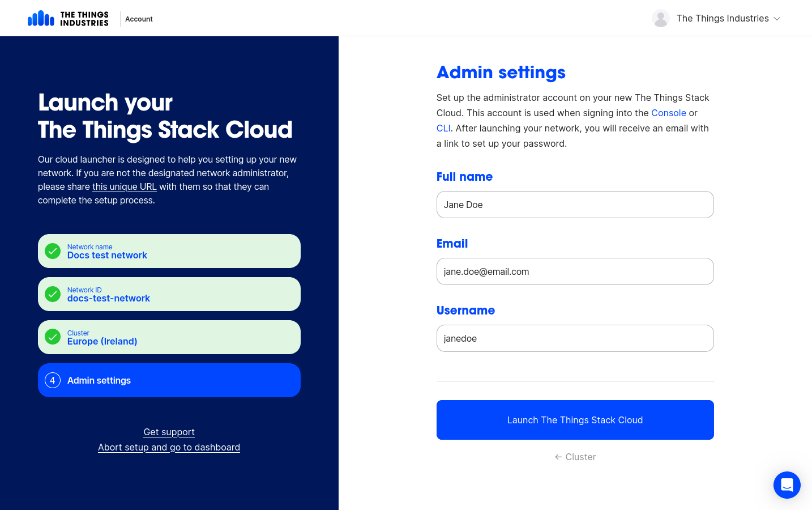The width and height of the screenshot is (812, 510).
Task: Collapse the account dropdown chevron
Action: point(776,19)
